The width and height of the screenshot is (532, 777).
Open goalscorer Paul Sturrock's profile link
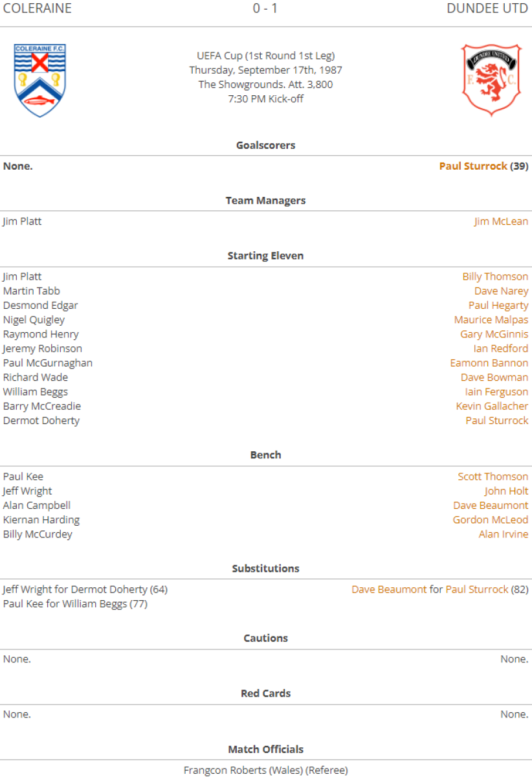(x=473, y=166)
